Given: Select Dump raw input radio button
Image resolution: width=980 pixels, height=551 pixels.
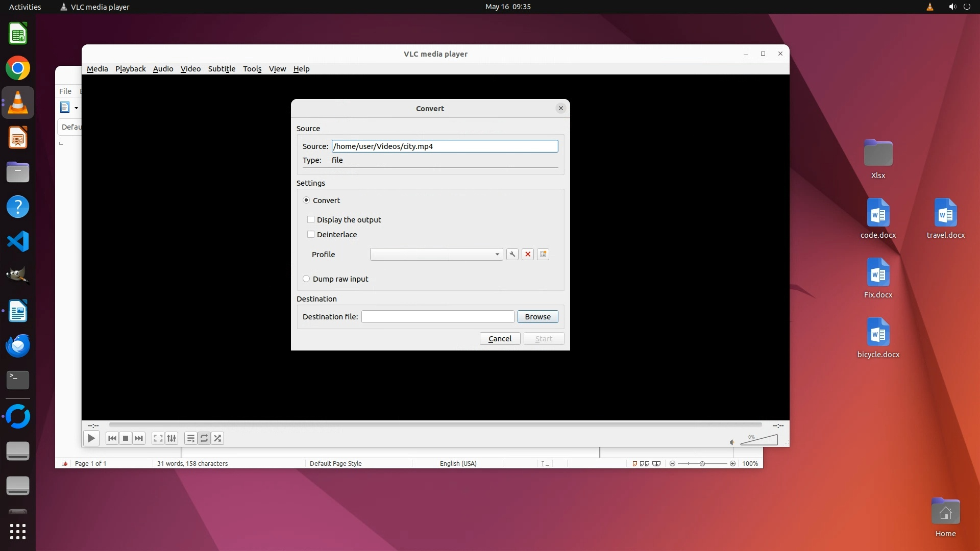Looking at the screenshot, I should [306, 279].
